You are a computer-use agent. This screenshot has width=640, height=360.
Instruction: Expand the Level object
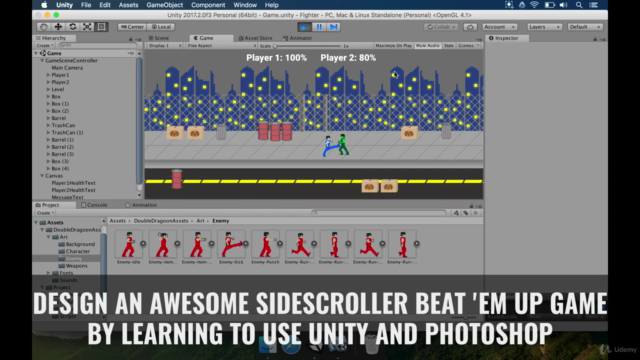tap(48, 89)
